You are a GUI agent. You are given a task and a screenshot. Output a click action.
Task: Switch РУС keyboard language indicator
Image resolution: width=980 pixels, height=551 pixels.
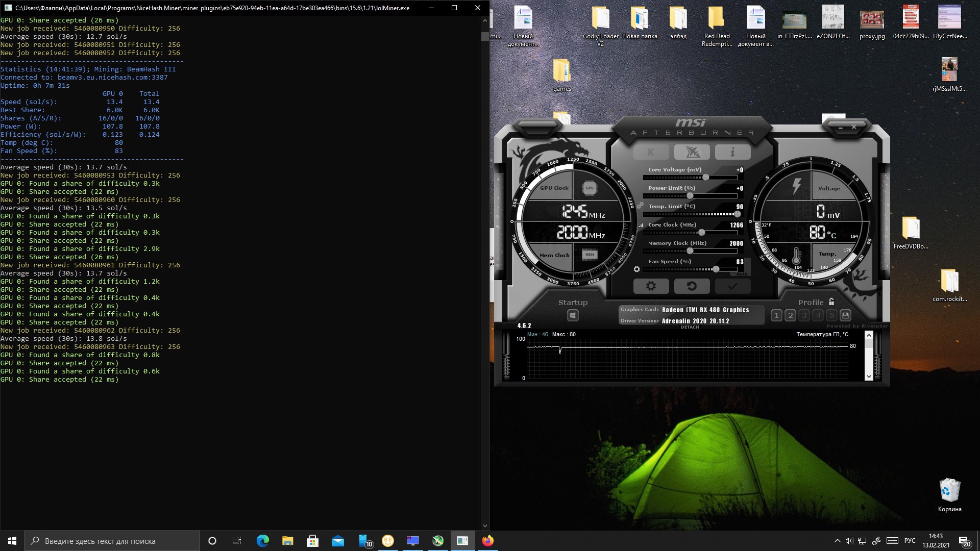tap(910, 541)
